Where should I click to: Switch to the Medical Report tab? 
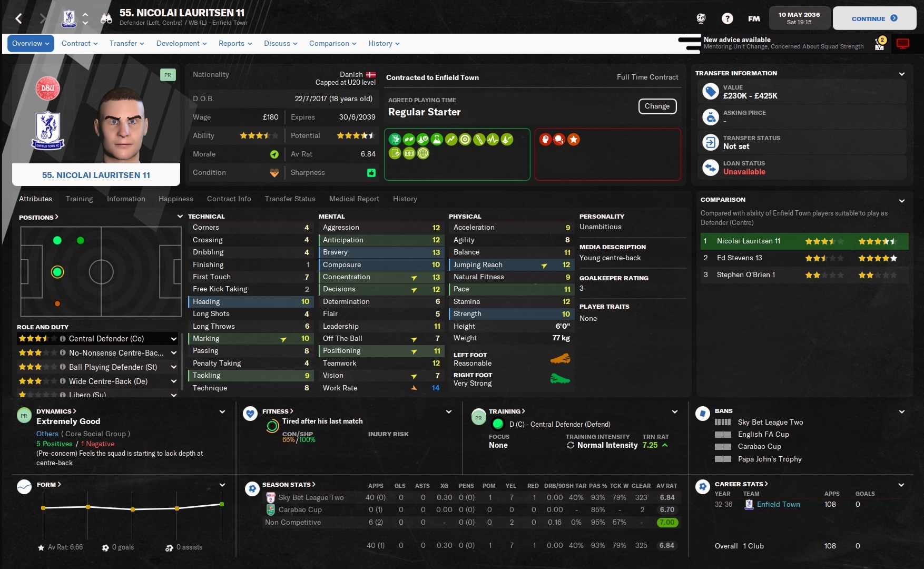tap(354, 199)
